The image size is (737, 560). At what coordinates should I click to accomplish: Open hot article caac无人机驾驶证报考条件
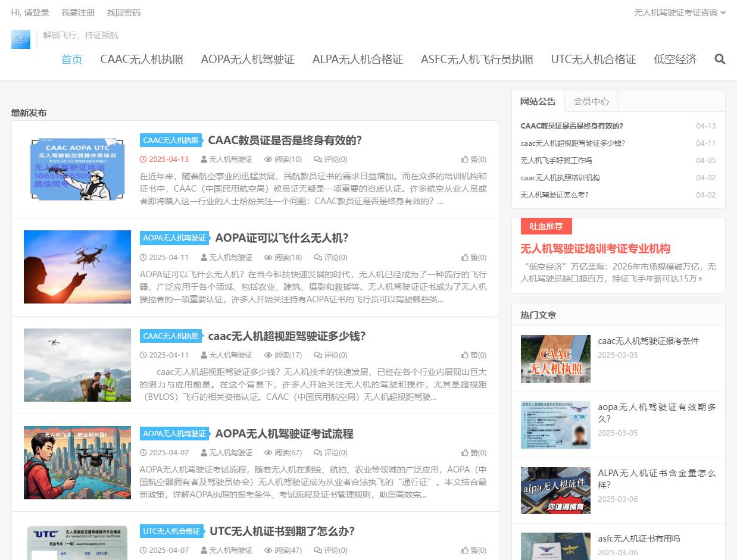point(648,341)
